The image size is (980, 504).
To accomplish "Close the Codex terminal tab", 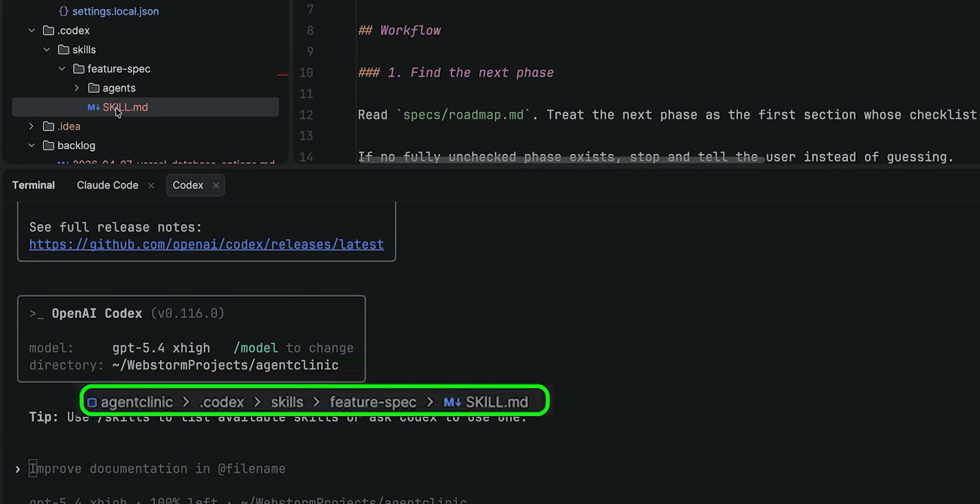I will [216, 185].
